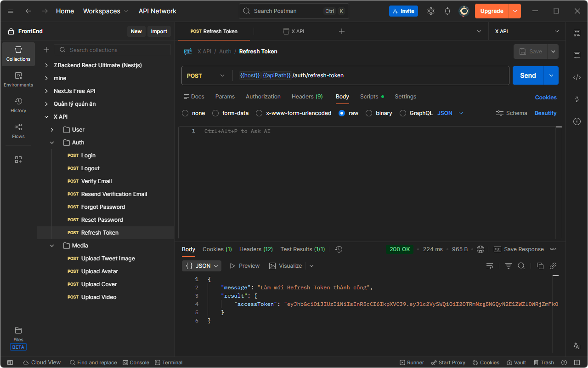
Task: Open the History sidebar panel
Action: point(18,105)
